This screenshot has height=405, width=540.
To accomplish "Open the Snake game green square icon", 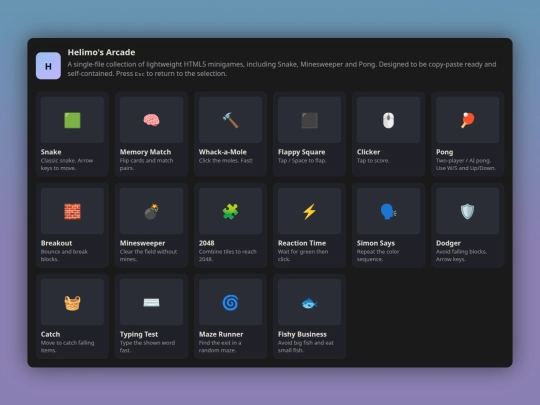I will point(72,120).
